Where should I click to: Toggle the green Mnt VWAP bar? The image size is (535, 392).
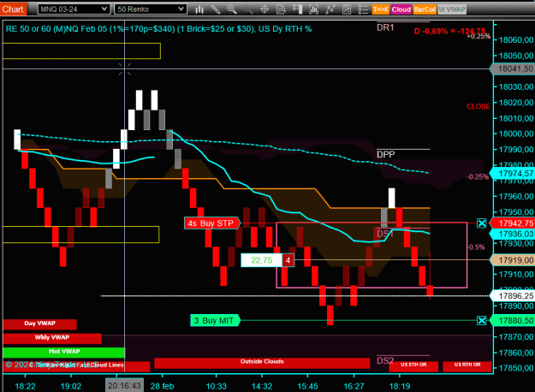[64, 352]
